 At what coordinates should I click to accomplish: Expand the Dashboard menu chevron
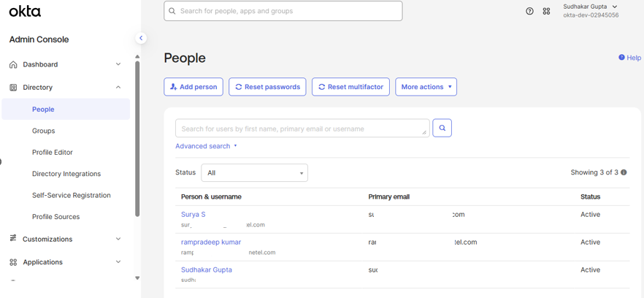(118, 64)
